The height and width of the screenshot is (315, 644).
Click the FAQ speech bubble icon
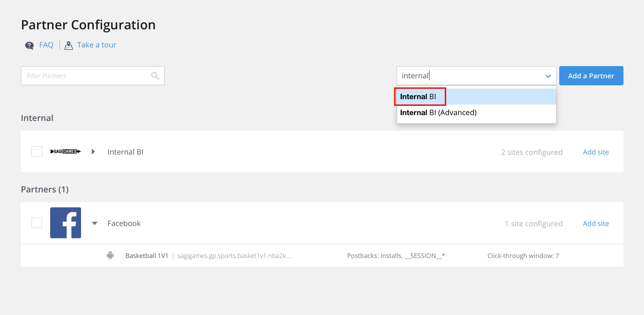coord(29,45)
